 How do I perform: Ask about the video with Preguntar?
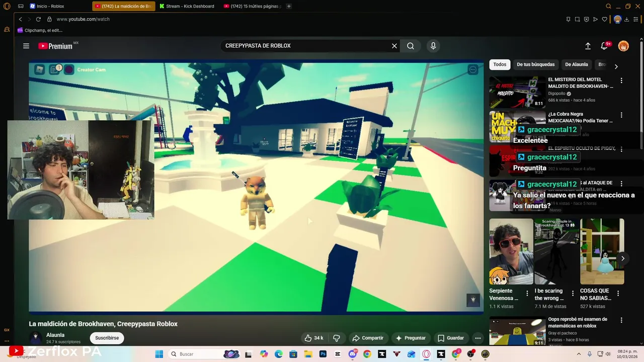[411, 338]
